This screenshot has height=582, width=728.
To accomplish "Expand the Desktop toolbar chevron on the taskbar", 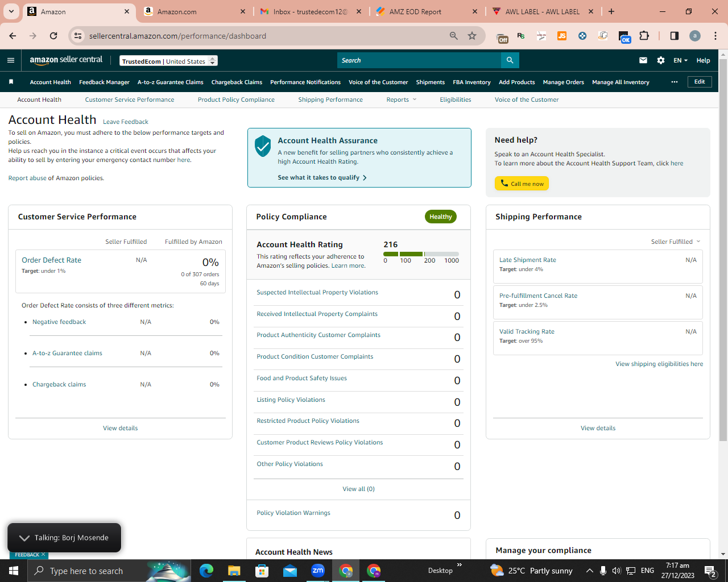I will pyautogui.click(x=460, y=565).
